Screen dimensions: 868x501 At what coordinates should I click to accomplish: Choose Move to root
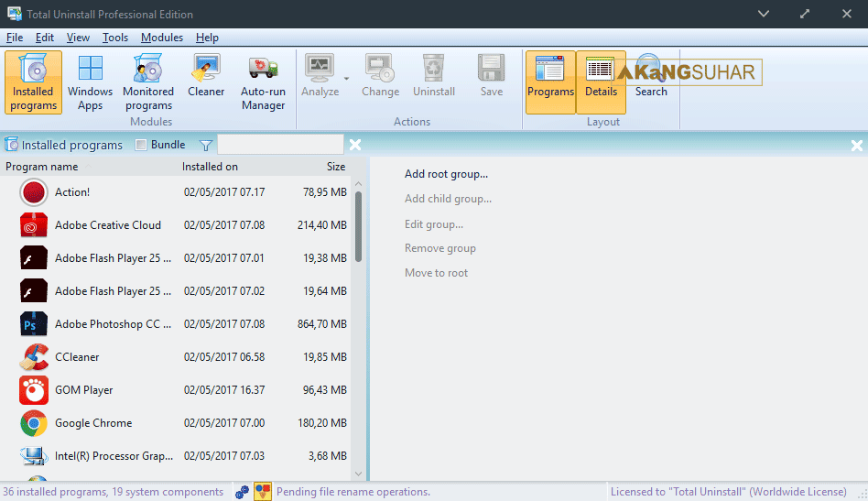(436, 273)
